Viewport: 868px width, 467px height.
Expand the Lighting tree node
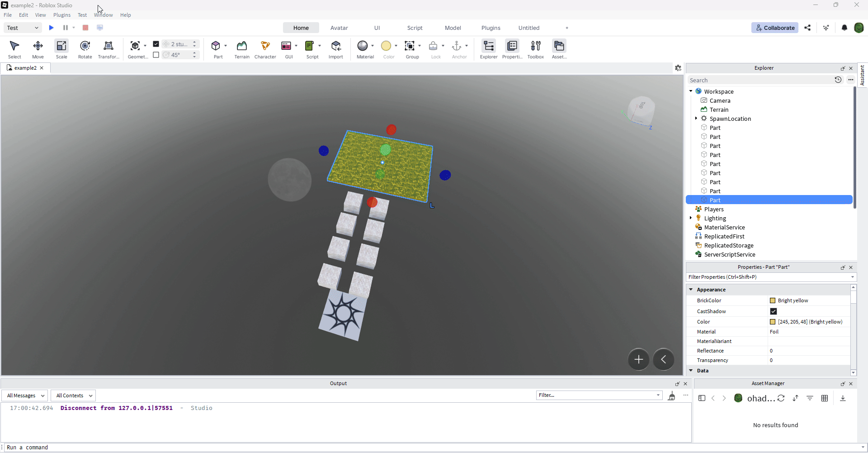pyautogui.click(x=691, y=218)
